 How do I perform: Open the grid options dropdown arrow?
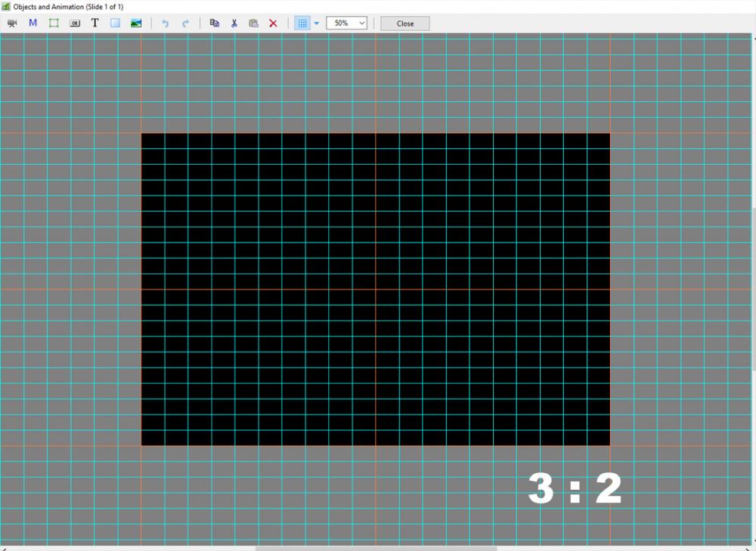(x=317, y=23)
